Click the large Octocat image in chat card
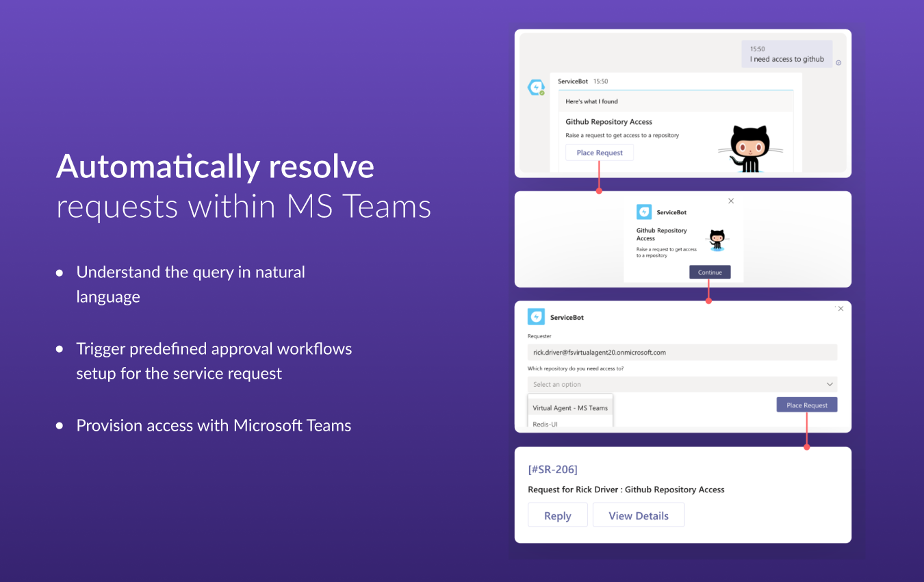Image resolution: width=924 pixels, height=582 pixels. (x=749, y=149)
